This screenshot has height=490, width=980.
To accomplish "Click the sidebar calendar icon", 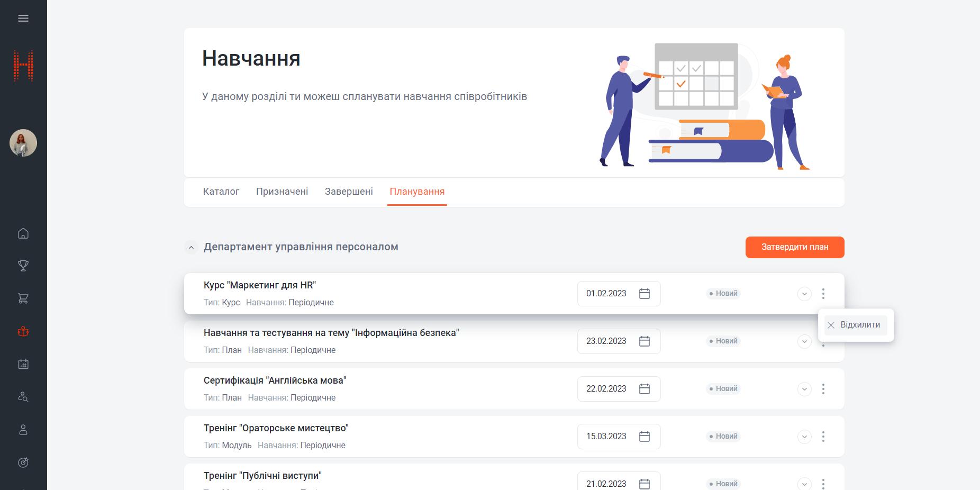I will 23,364.
